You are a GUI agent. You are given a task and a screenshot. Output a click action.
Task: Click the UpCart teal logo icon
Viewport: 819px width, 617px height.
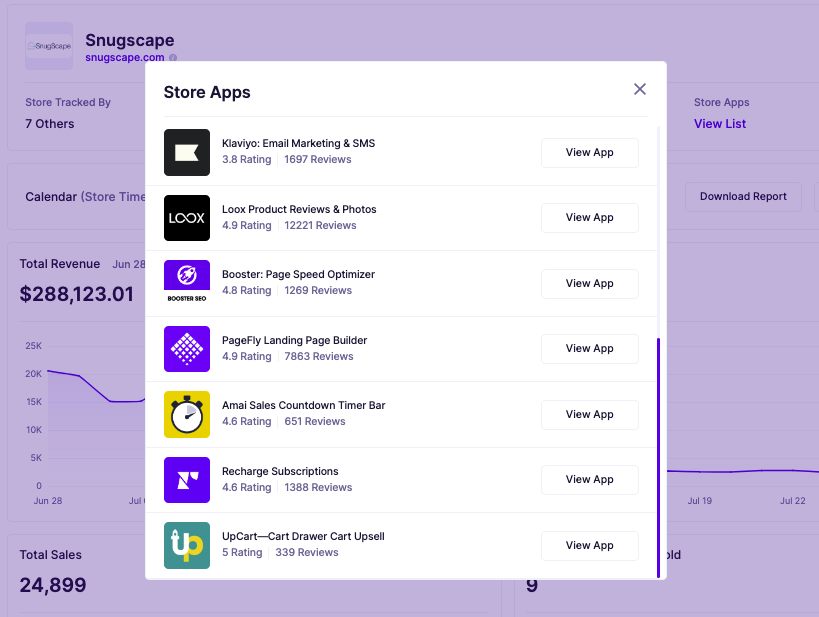coord(185,545)
